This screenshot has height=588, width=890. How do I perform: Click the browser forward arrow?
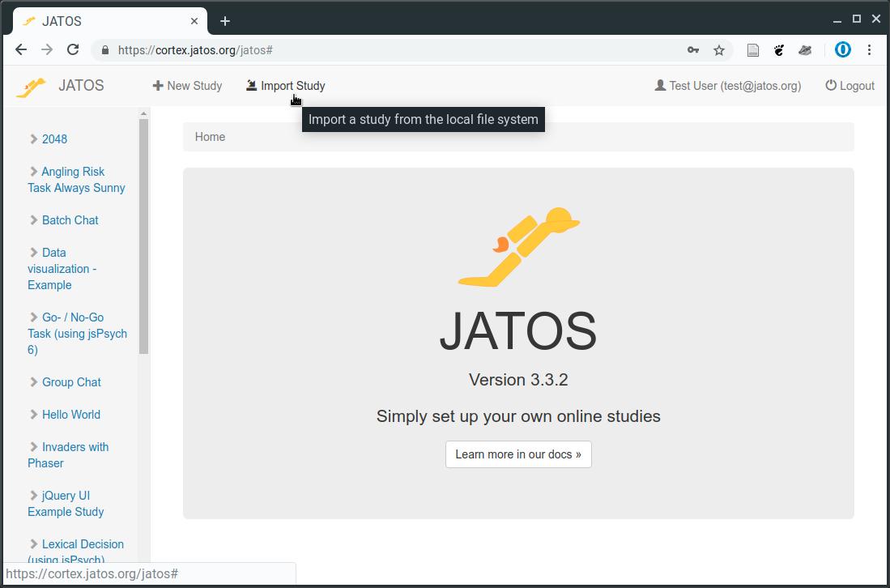coord(47,50)
